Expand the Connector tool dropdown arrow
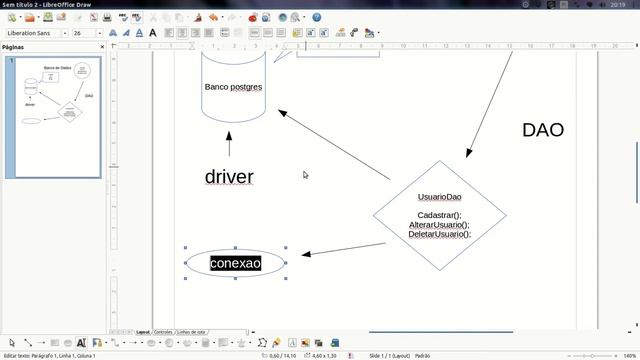This screenshot has width=640, height=360. [124, 343]
